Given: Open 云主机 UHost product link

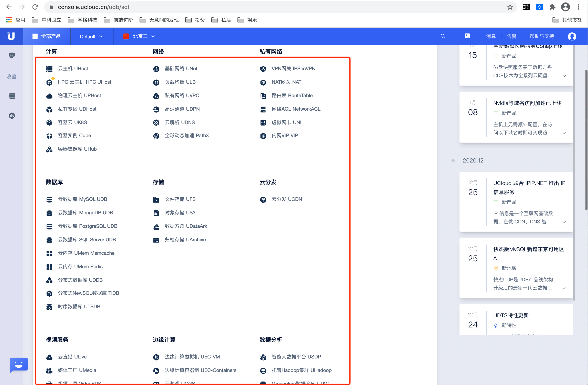Looking at the screenshot, I should tap(73, 69).
